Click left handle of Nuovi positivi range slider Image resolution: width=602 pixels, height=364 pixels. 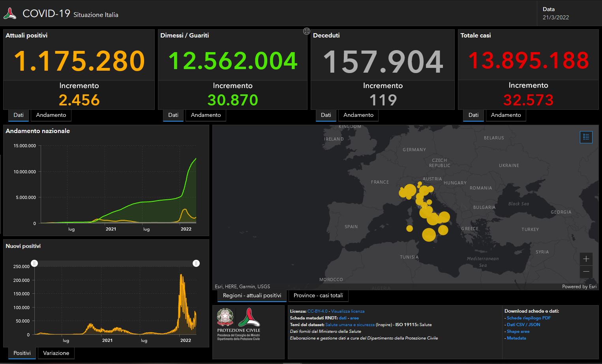click(34, 263)
